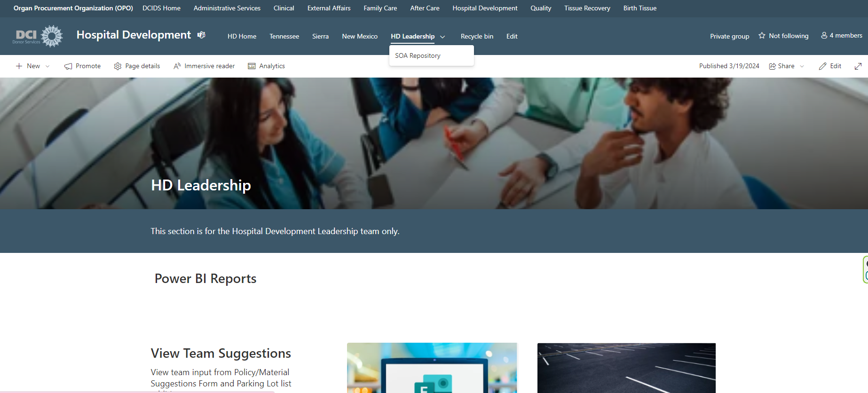Open Page details gear icon
868x393 pixels.
tap(118, 66)
